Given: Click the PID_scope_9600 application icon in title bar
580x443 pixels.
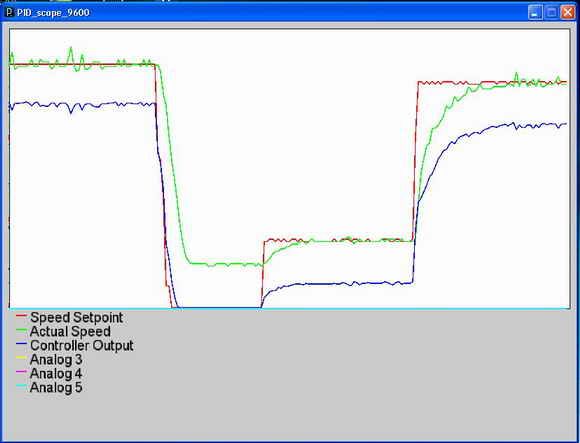Looking at the screenshot, I should (9, 13).
